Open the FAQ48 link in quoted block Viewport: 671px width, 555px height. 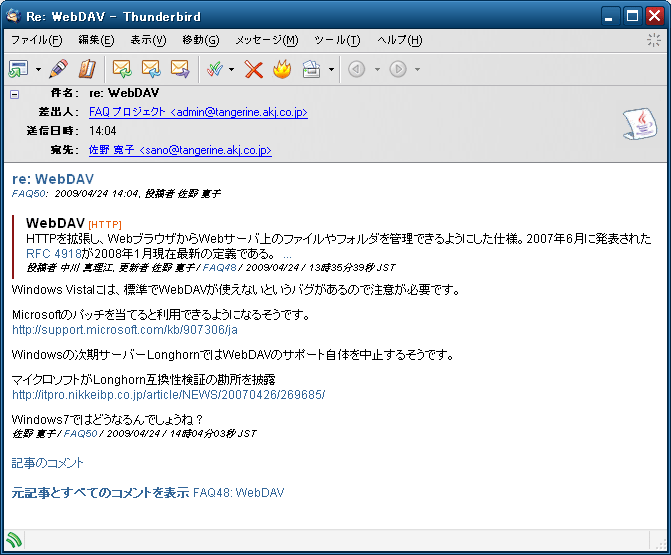(x=220, y=268)
